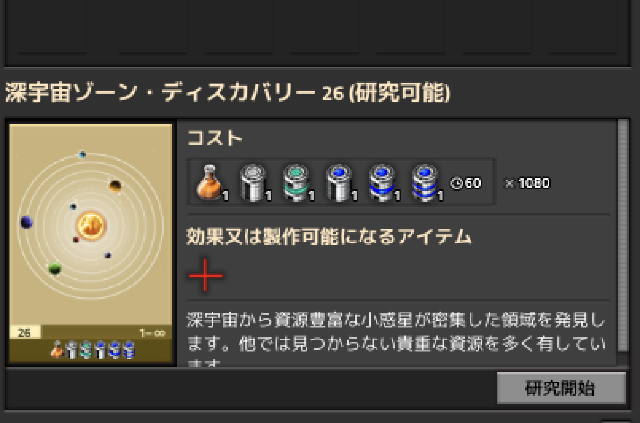This screenshot has width=640, height=423.
Task: Click the description panel vertical scrollbar
Action: (623, 235)
